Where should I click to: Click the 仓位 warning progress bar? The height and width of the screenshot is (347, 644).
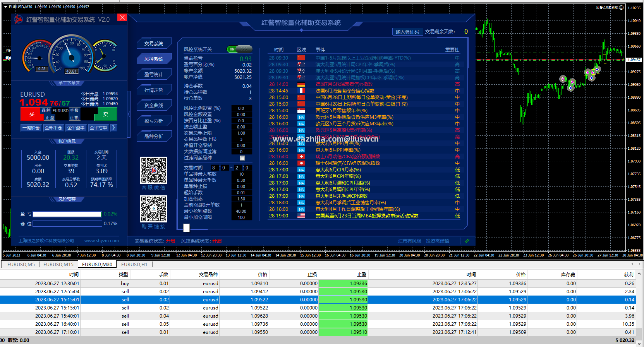pyautogui.click(x=67, y=224)
